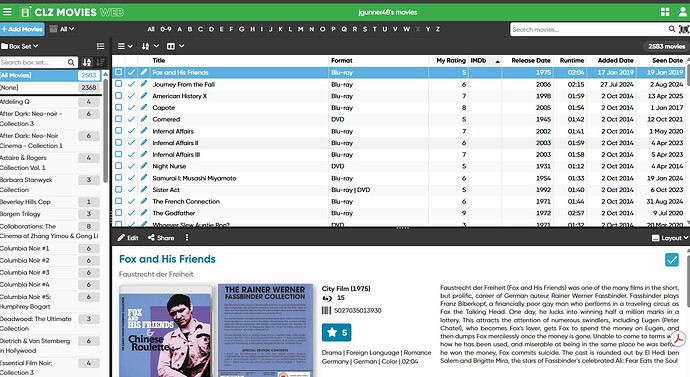
Task: Click the Search box set input
Action: (x=33, y=62)
